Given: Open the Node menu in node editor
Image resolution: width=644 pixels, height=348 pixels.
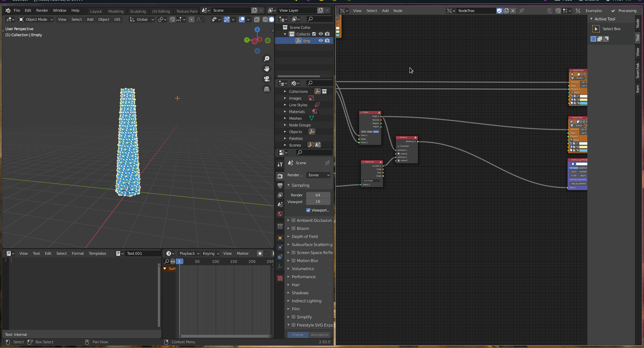Looking at the screenshot, I should click(398, 11).
